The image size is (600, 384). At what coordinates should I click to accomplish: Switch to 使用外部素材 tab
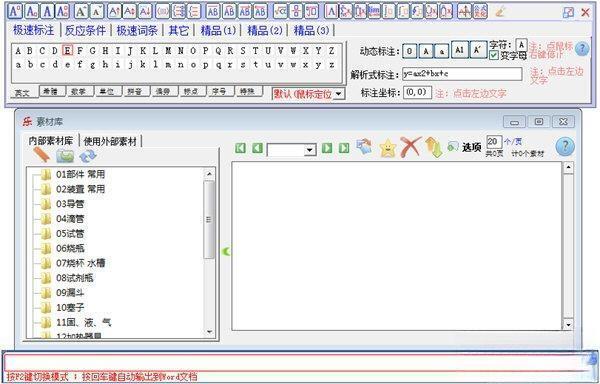click(x=110, y=142)
